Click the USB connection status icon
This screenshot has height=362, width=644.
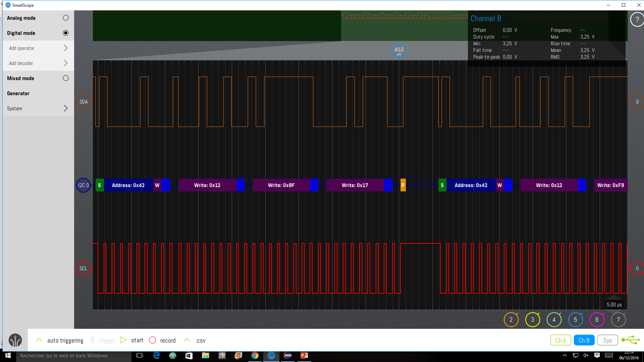pos(631,340)
